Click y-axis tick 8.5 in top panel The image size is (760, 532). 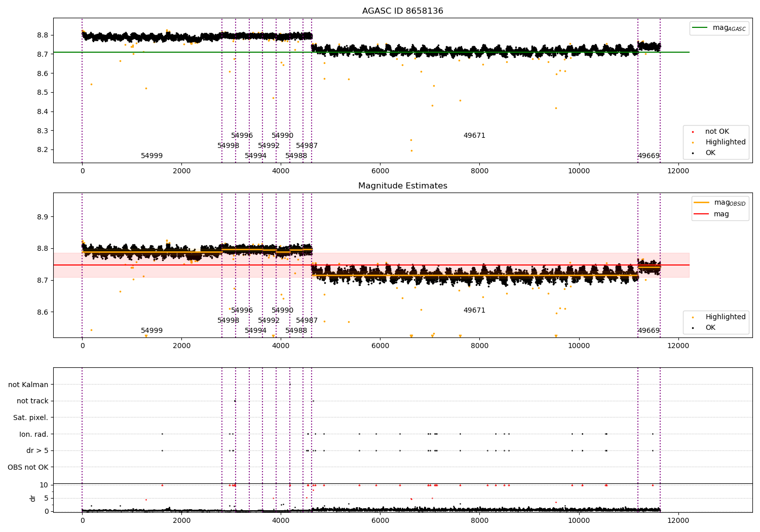pos(43,93)
